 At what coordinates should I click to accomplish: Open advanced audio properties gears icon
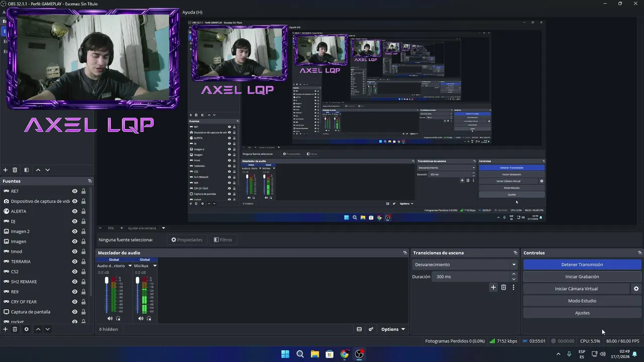click(371, 329)
